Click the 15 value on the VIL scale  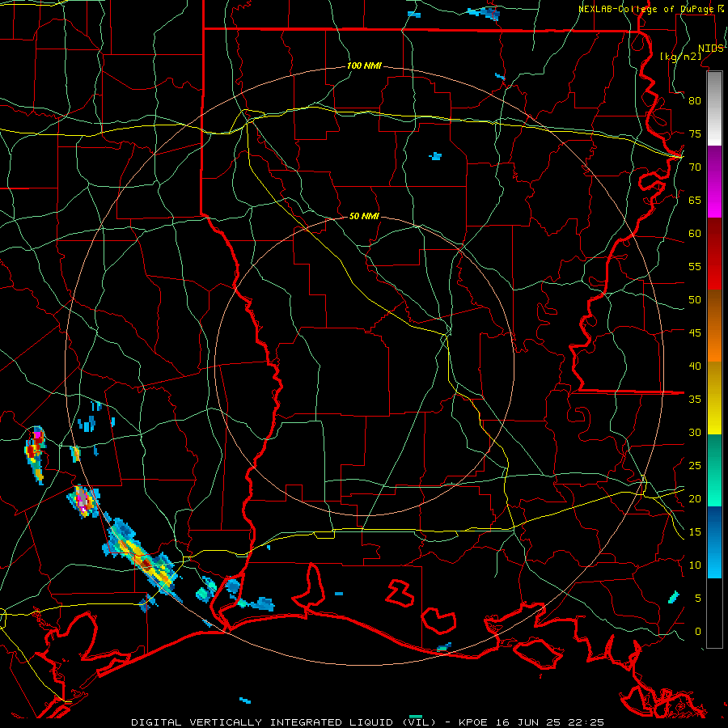695,532
